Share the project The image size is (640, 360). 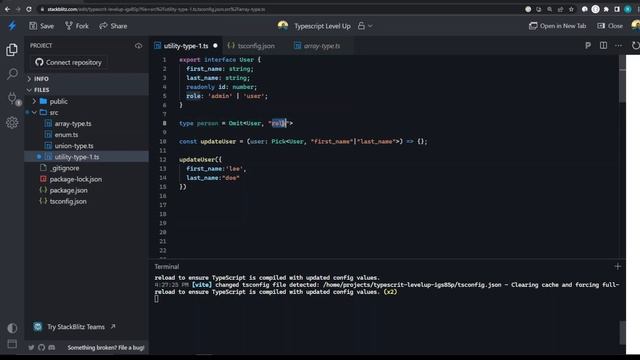coord(113,26)
